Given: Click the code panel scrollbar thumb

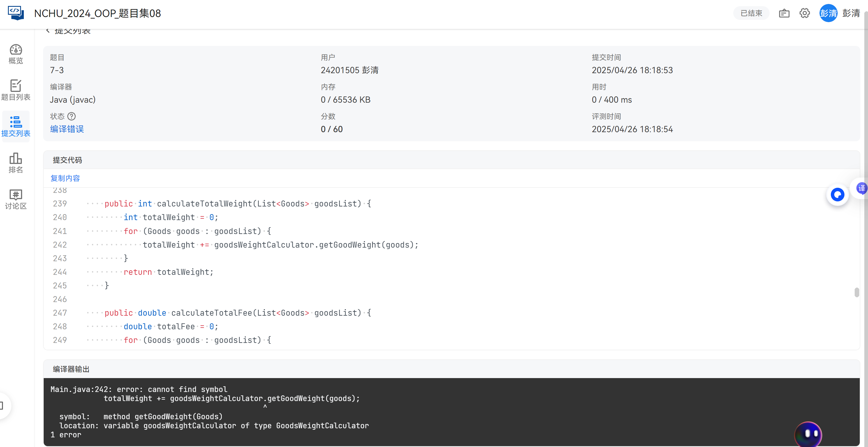Looking at the screenshot, I should point(857,292).
